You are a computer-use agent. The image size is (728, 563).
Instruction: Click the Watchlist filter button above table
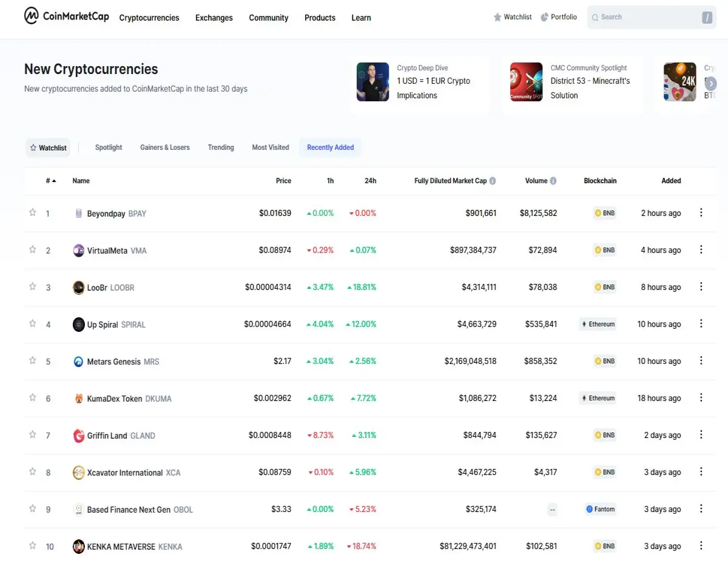point(48,147)
